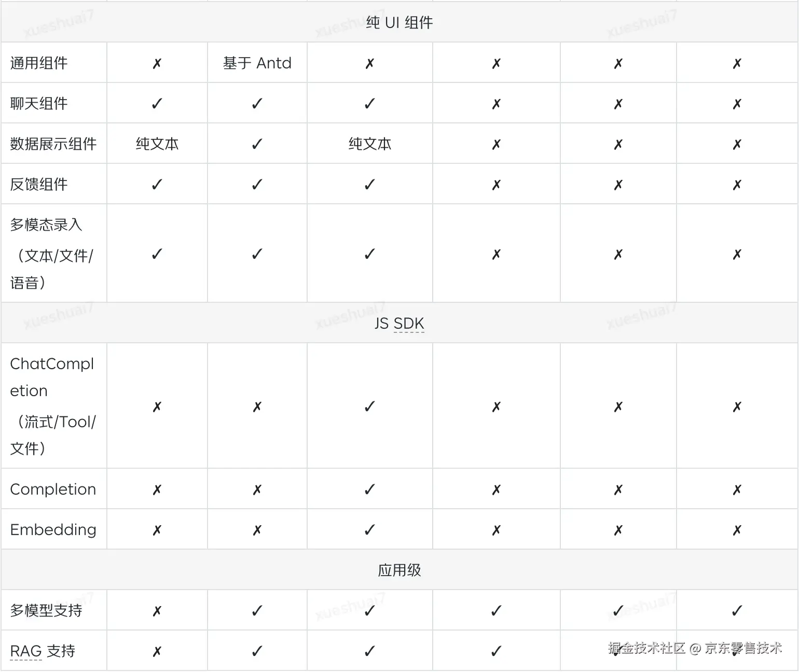Image resolution: width=799 pixels, height=672 pixels.
Task: Click the 数据展示组件 row label
Action: (x=53, y=144)
